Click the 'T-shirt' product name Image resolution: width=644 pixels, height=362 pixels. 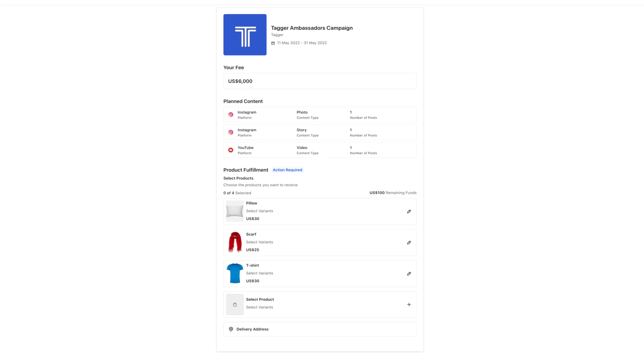click(x=252, y=265)
